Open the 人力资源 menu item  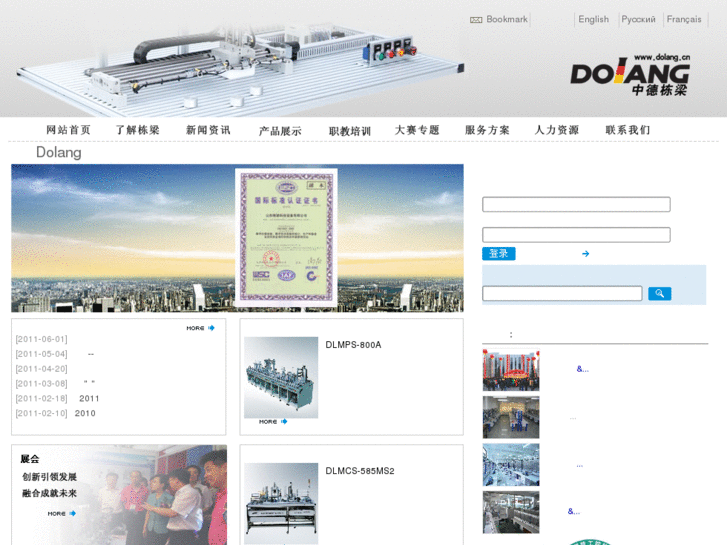tap(557, 130)
